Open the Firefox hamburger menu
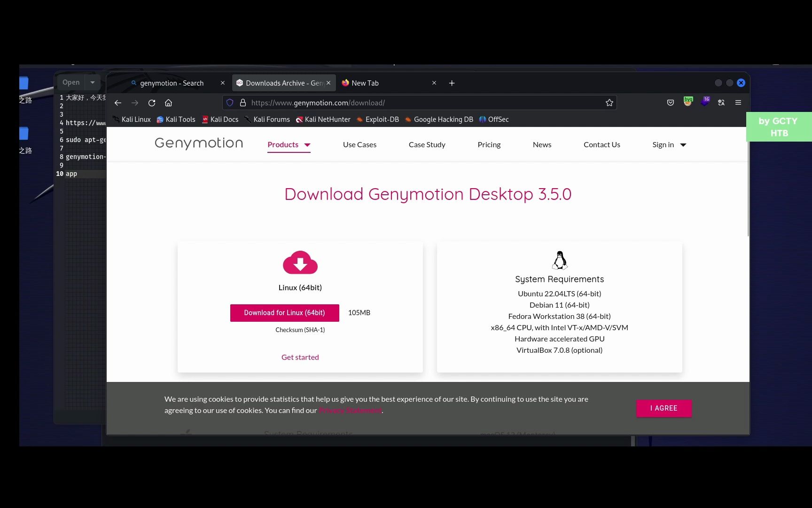 tap(738, 103)
